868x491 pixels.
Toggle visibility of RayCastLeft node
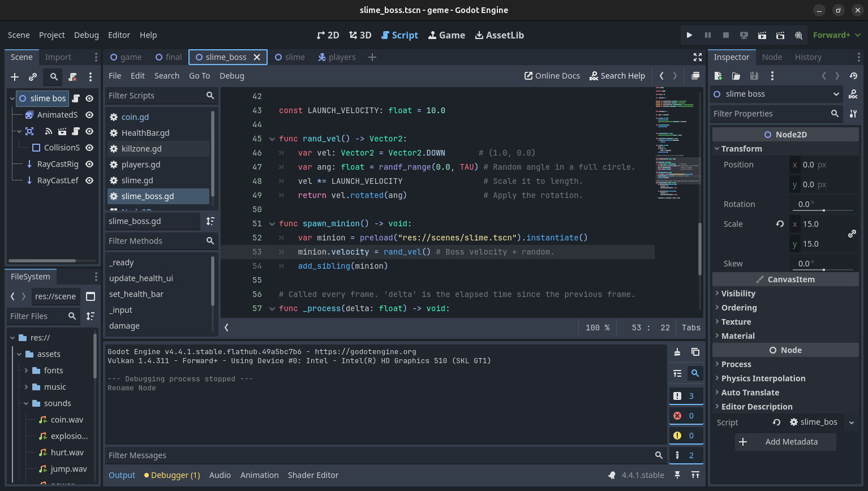(89, 180)
